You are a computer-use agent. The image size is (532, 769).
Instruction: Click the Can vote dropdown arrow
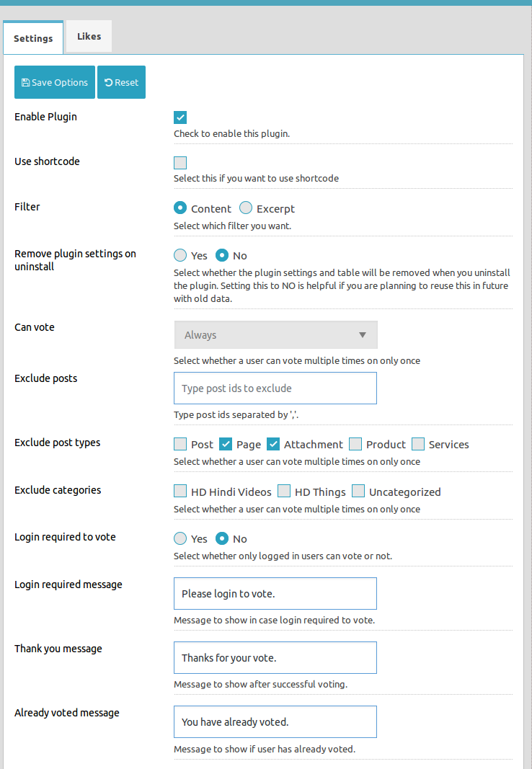click(x=363, y=335)
